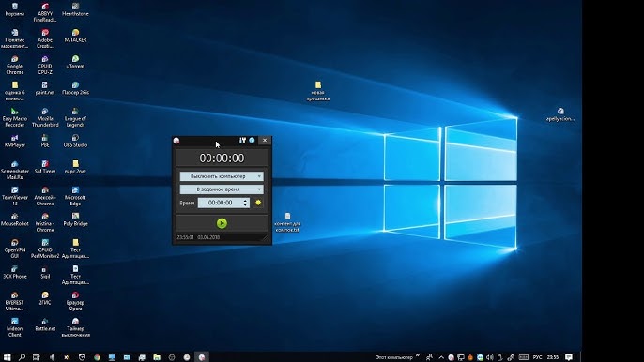Open the Алексей - Chrome shortcut
The image size is (644, 362).
coord(45,196)
